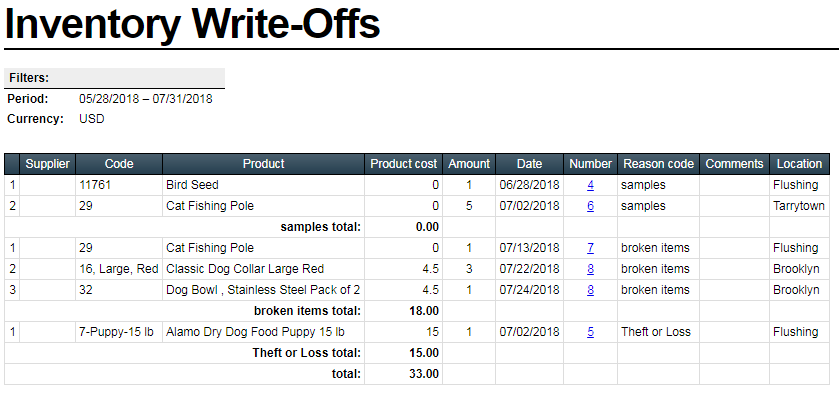Image resolution: width=839 pixels, height=396 pixels.
Task: Click the Inventory Write-Offs page title
Action: tap(192, 24)
